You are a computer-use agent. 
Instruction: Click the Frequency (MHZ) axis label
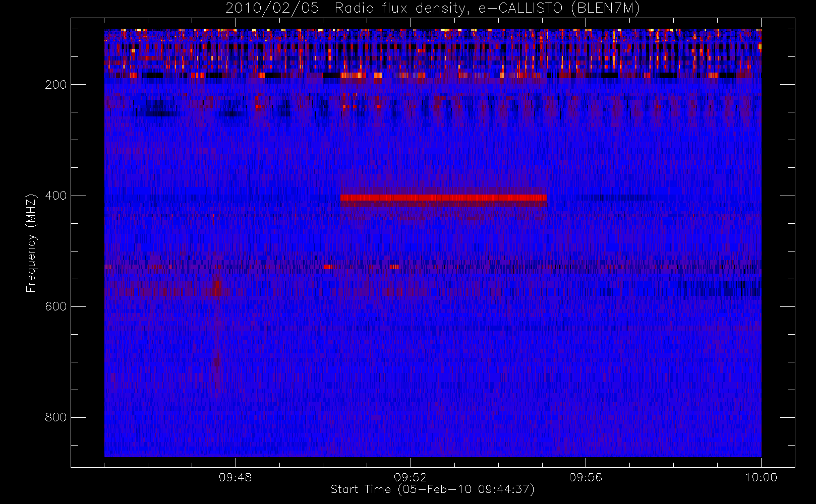point(31,243)
